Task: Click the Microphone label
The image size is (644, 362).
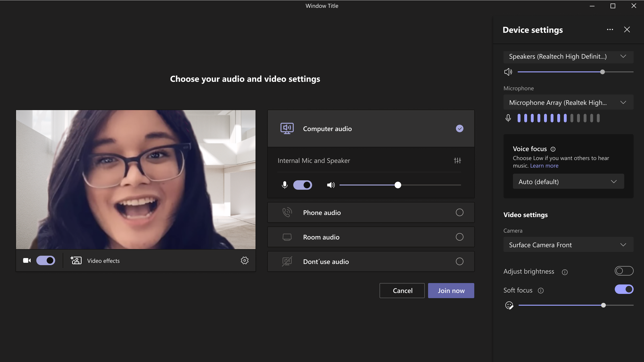Action: (x=519, y=89)
